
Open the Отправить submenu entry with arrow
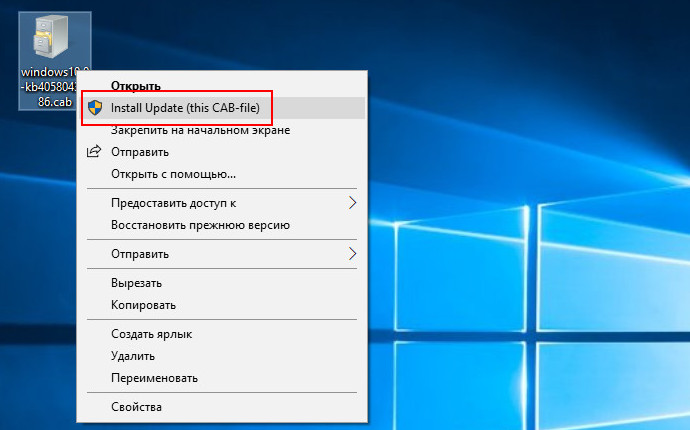[224, 254]
